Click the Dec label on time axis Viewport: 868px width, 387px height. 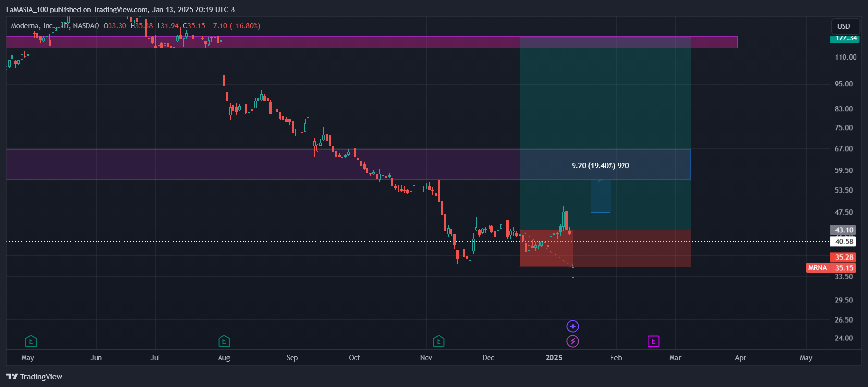click(489, 358)
